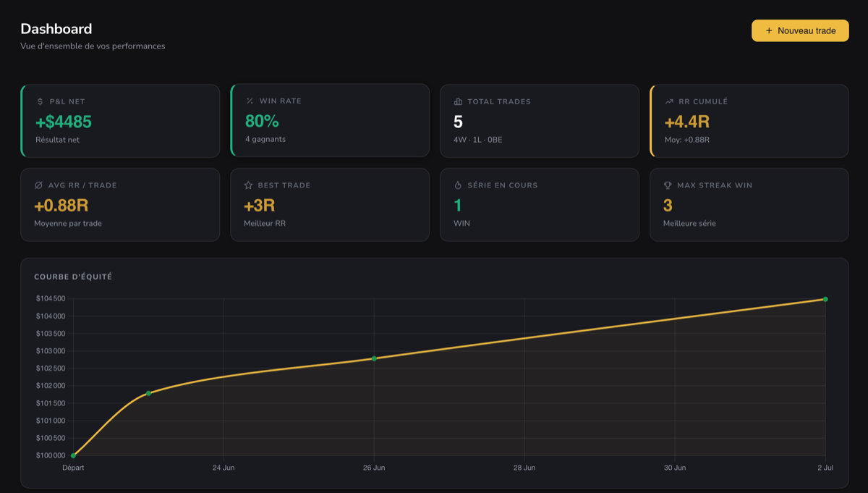Screen dimensions: 868x493
Task: Click the Dashboard page title
Action: tap(56, 29)
